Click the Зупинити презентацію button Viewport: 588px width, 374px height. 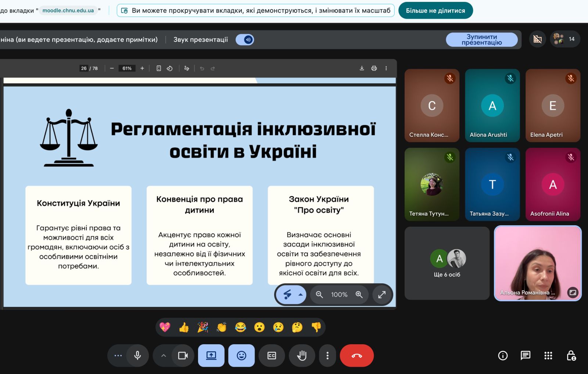coord(482,40)
